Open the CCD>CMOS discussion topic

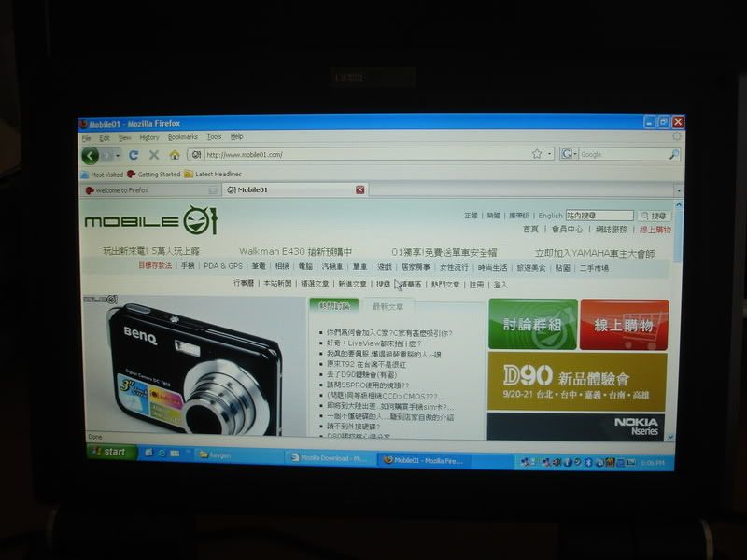pos(386,396)
